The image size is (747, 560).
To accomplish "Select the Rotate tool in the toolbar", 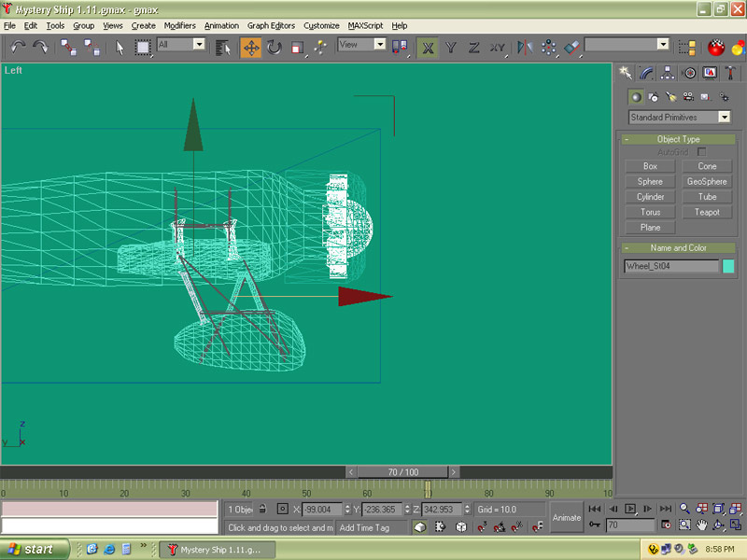I will [275, 47].
